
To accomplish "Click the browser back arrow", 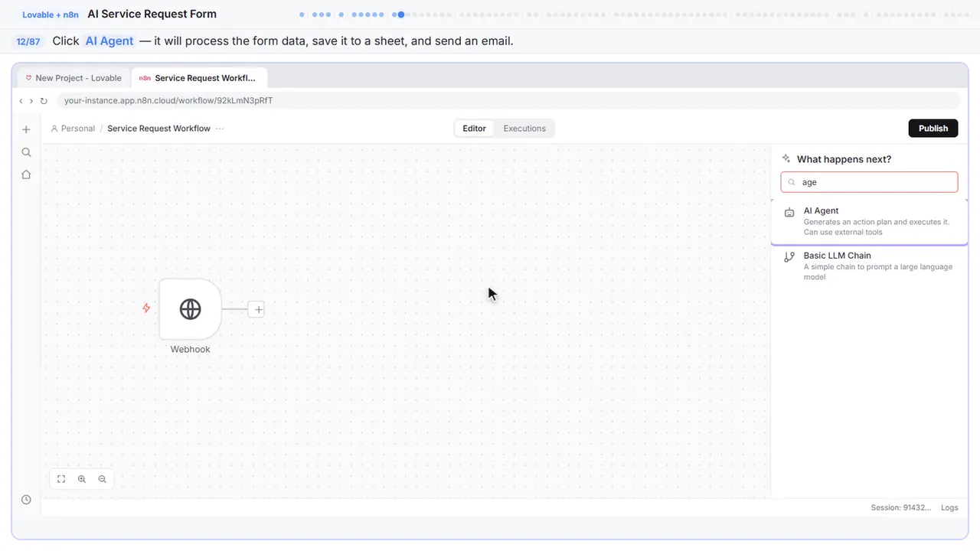I will pyautogui.click(x=21, y=101).
